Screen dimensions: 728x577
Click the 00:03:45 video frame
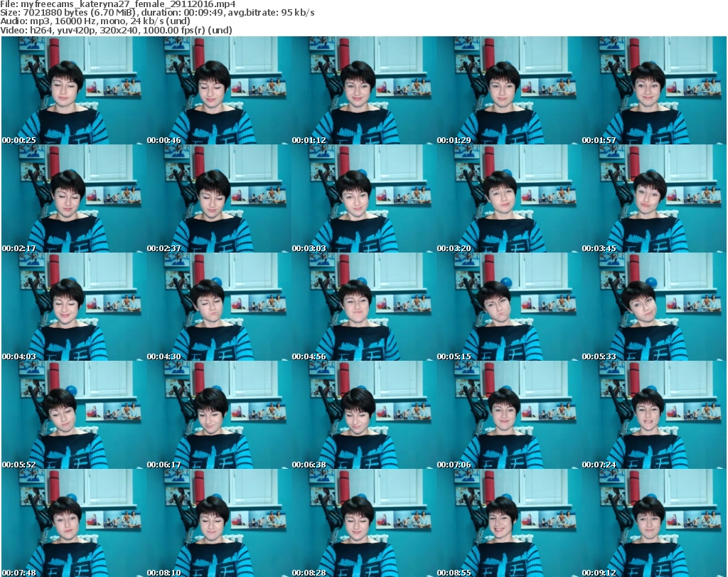pyautogui.click(x=653, y=198)
